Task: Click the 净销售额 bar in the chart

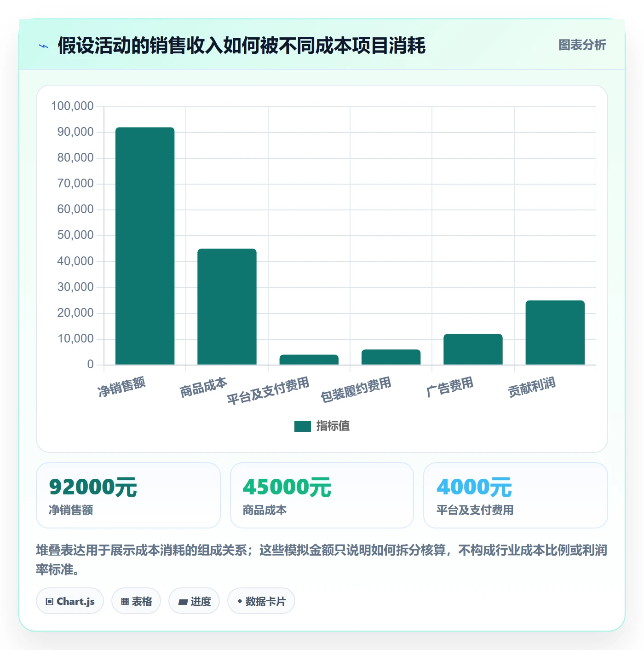Action: [x=145, y=246]
